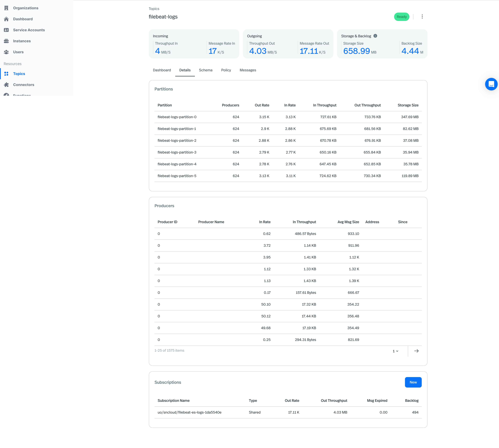Click the Organizations building icon
This screenshot has width=499, height=448.
(x=6, y=8)
